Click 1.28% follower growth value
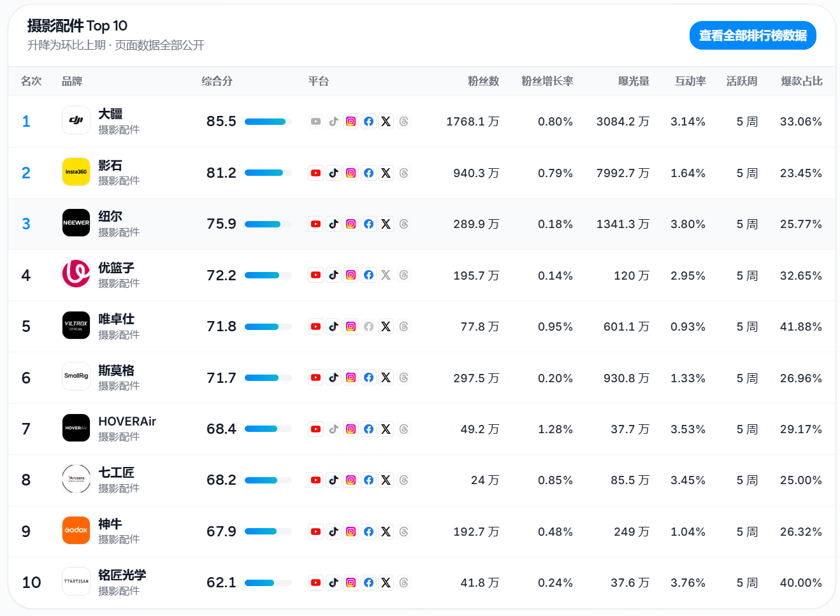The image size is (840, 616). pyautogui.click(x=555, y=429)
